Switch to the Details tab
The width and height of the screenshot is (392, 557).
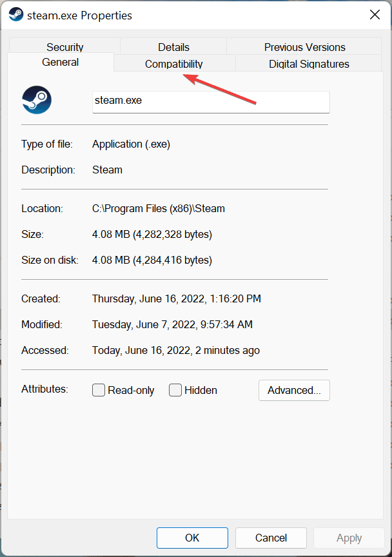[x=173, y=46]
